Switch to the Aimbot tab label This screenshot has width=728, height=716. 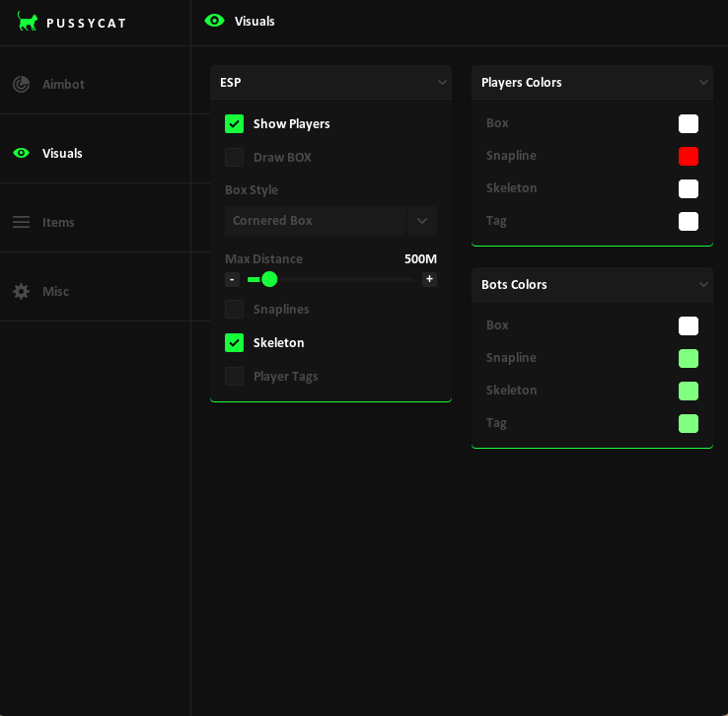pos(63,84)
